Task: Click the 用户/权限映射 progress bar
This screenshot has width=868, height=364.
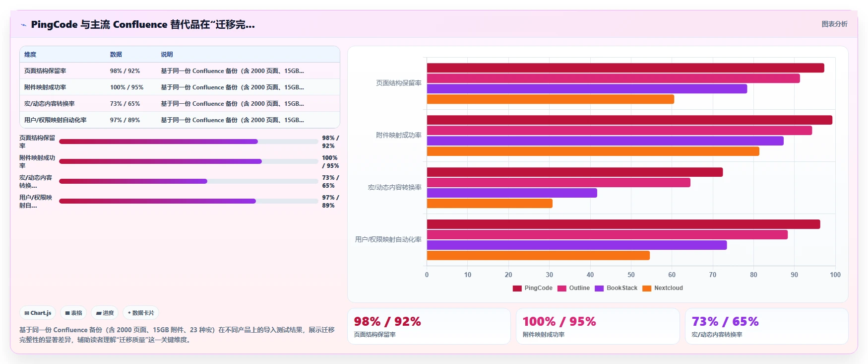Action: pyautogui.click(x=188, y=201)
